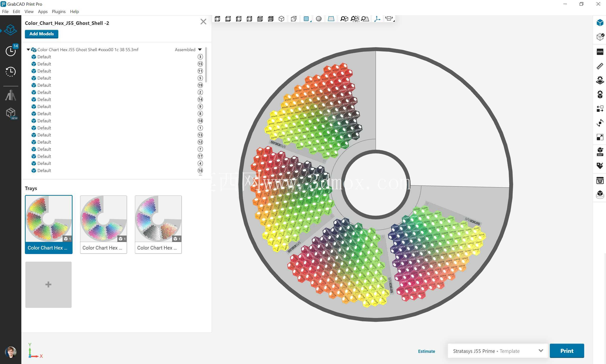Zoom to fit model

click(344, 19)
